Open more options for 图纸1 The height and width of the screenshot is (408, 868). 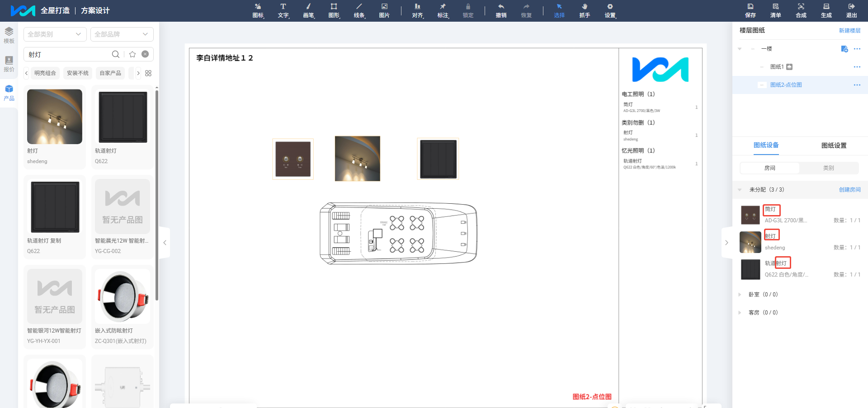pos(857,67)
